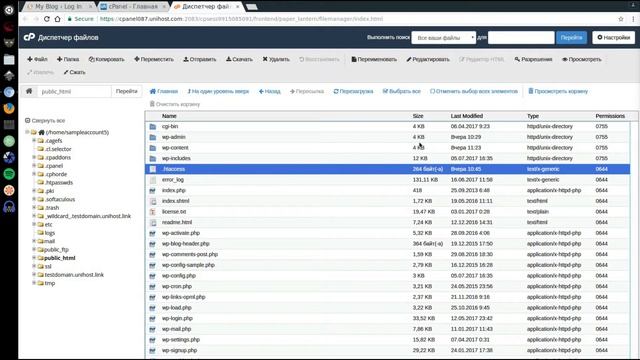Click the Переименовать rename button
The height and width of the screenshot is (360, 640).
[x=374, y=59]
